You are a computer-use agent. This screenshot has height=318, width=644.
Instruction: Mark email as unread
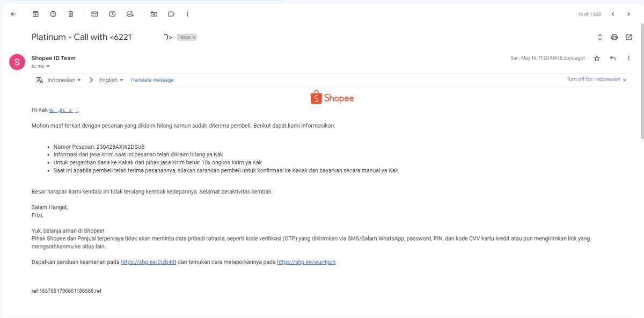click(94, 14)
